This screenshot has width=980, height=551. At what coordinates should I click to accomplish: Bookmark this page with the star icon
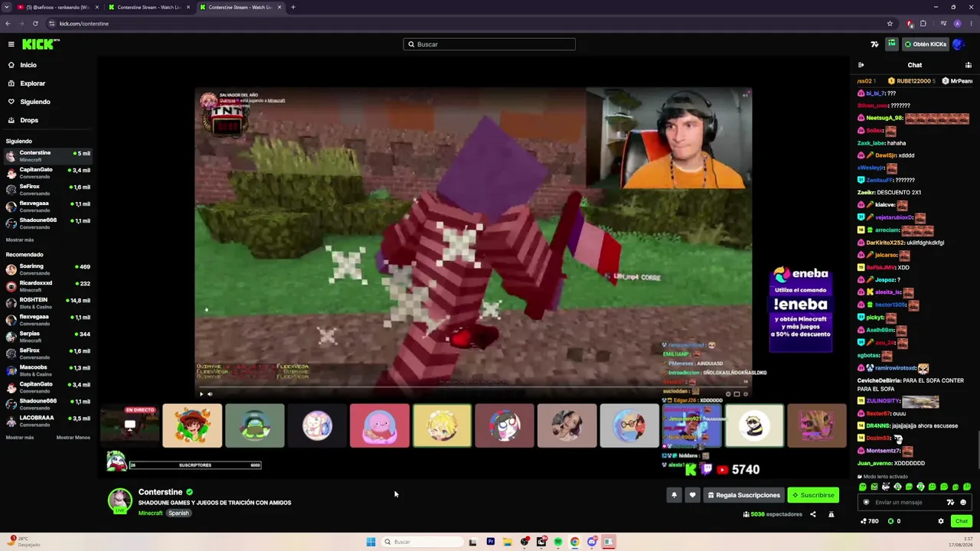click(890, 24)
